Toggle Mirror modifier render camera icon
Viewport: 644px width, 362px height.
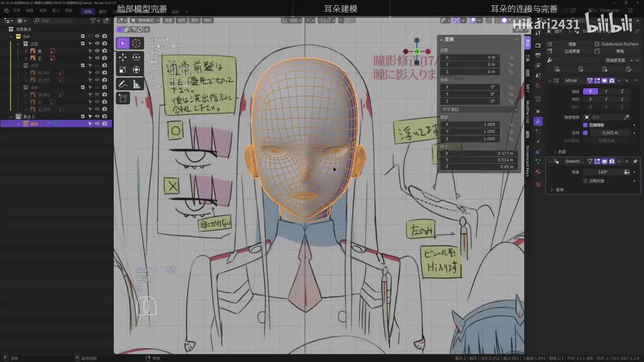coord(612,80)
